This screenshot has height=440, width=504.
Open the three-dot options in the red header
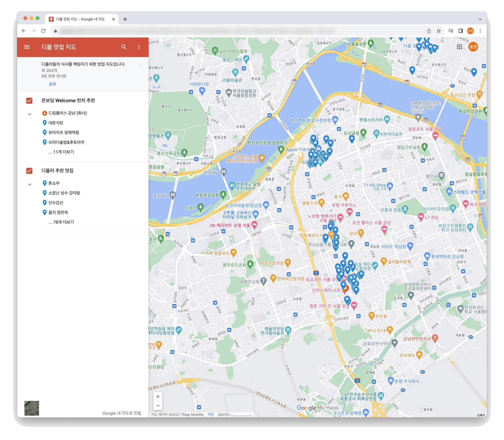coord(139,47)
